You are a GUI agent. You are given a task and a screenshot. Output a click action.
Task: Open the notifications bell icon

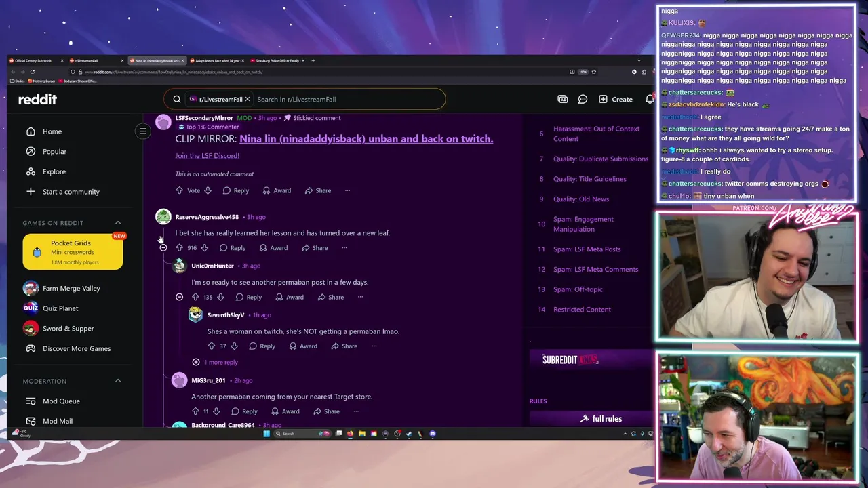pos(649,99)
